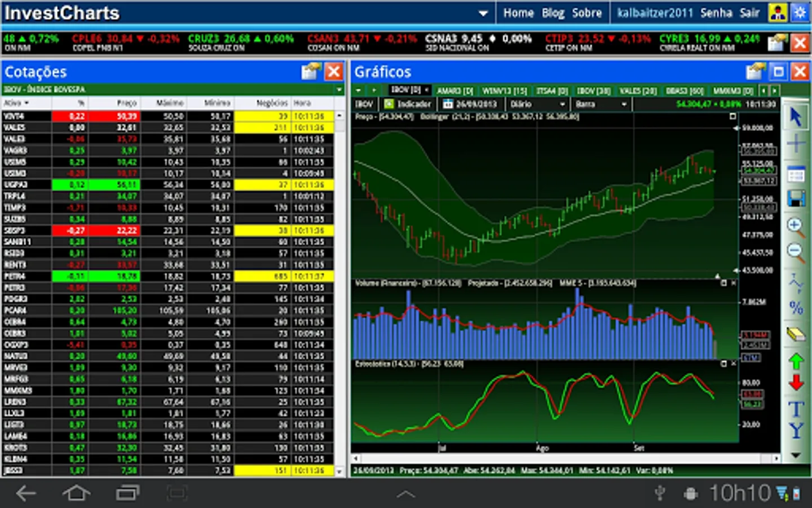Switch to the IBOV [30] chart tab

594,90
